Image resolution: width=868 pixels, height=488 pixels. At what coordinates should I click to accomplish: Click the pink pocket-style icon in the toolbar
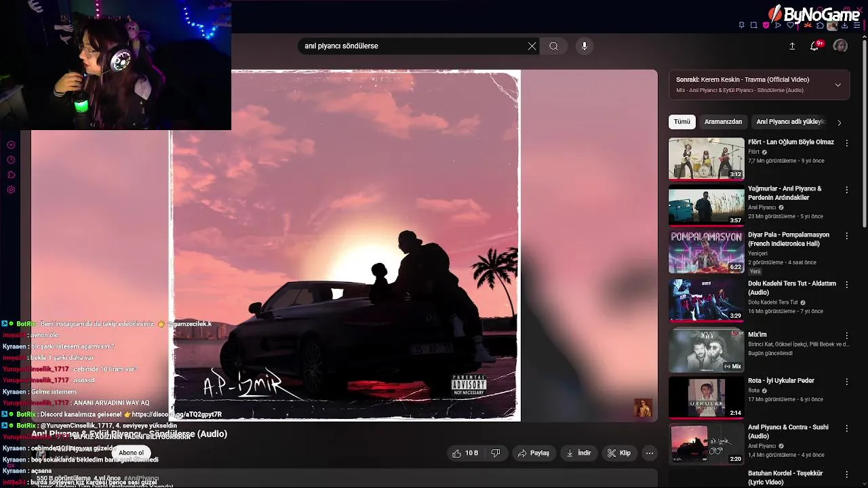click(766, 25)
